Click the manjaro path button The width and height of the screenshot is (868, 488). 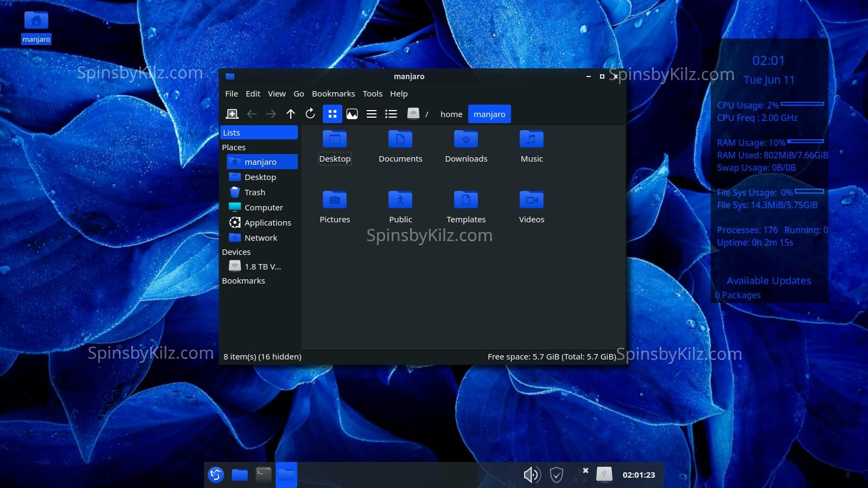489,114
